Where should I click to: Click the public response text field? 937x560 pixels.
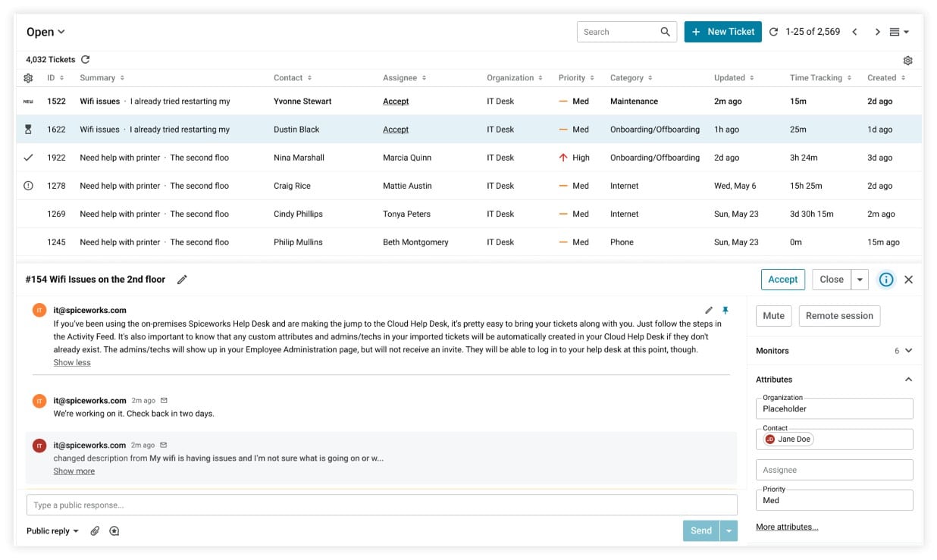pos(381,505)
